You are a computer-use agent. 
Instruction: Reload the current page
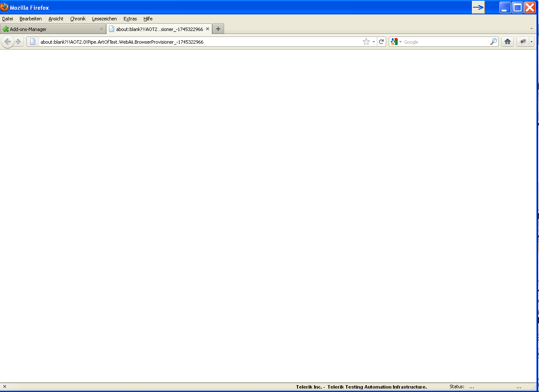[381, 42]
